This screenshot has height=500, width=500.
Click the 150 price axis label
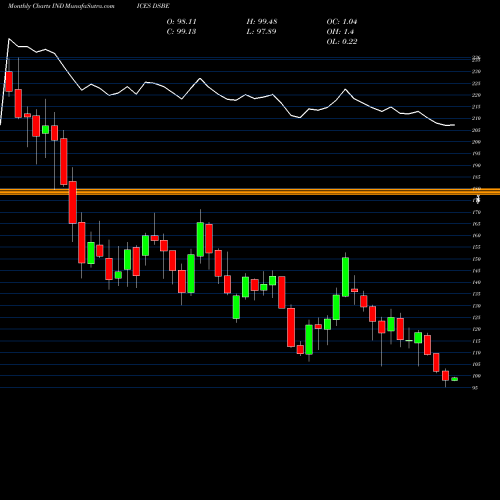[476, 259]
